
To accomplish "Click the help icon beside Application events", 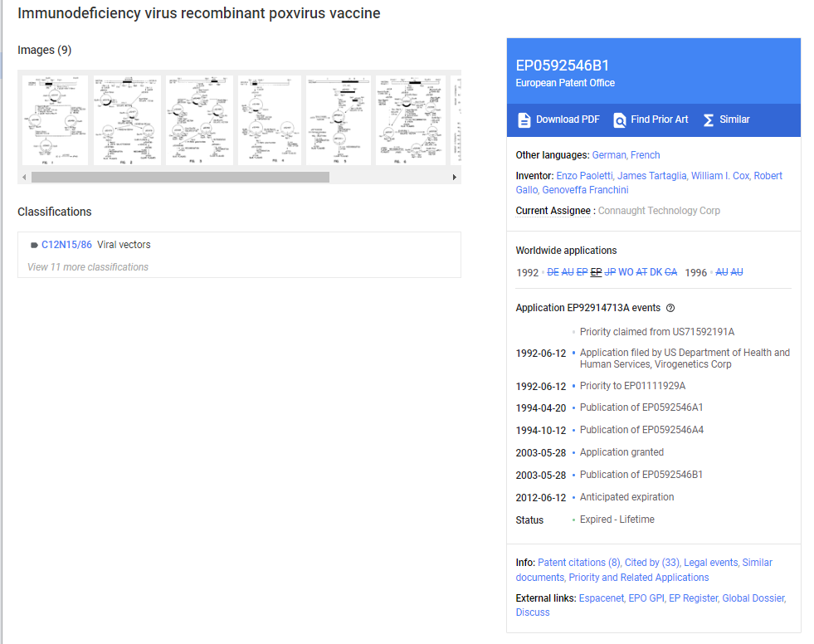I will pos(670,308).
